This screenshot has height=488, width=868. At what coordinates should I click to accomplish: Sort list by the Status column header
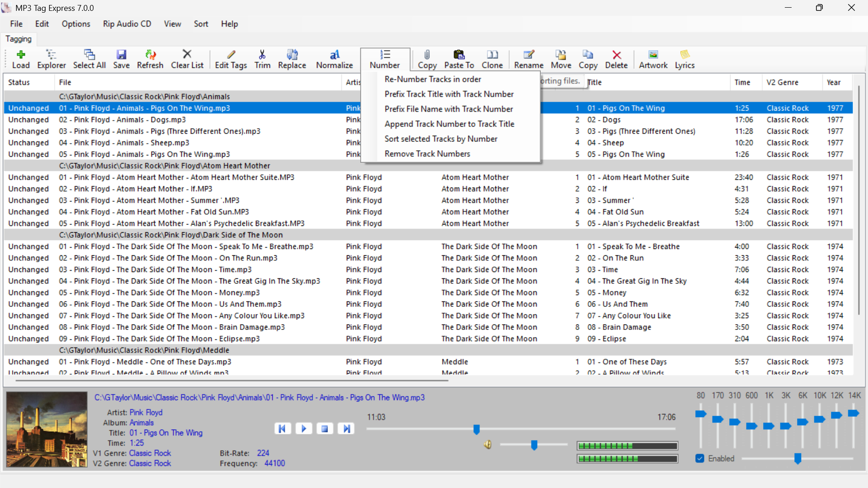(x=29, y=82)
